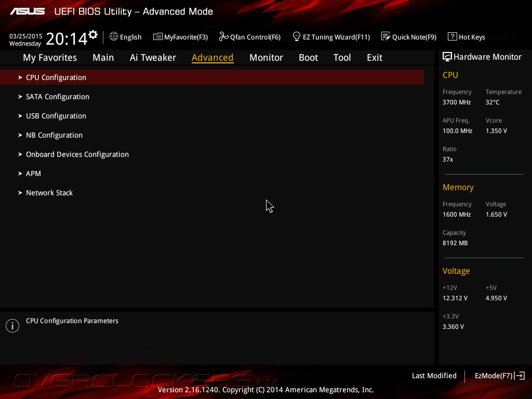Open the Boot tab
Screen dimensions: 532x399
click(x=308, y=58)
